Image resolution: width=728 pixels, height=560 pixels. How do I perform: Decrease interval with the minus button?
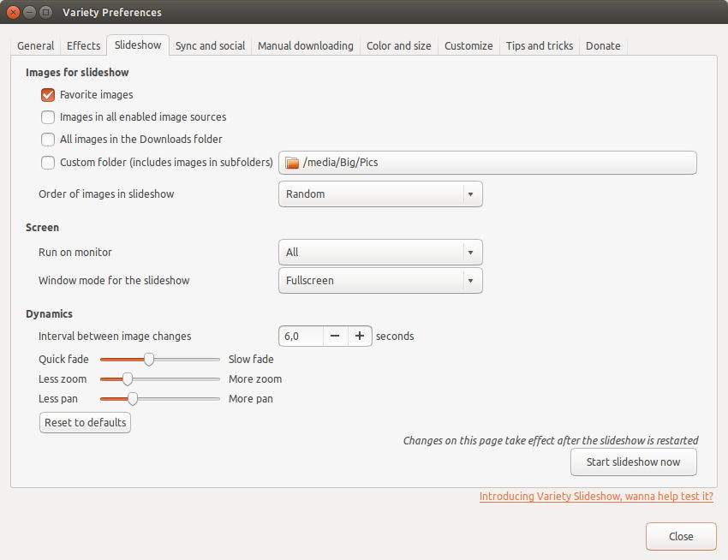(335, 337)
